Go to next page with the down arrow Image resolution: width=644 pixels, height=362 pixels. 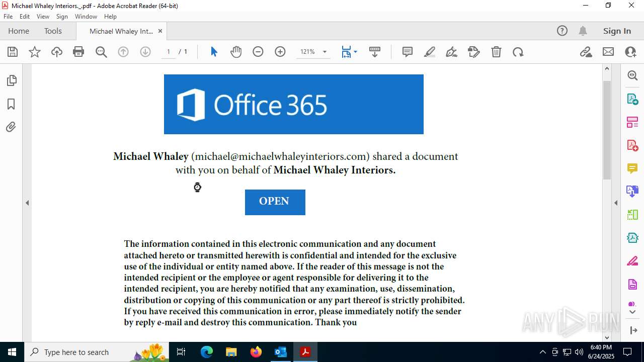[145, 52]
